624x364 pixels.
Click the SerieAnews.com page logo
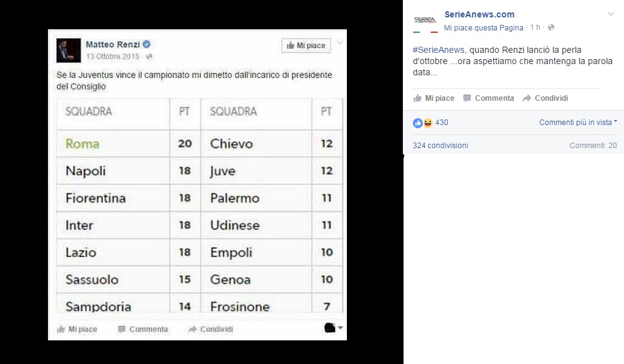[x=425, y=21]
